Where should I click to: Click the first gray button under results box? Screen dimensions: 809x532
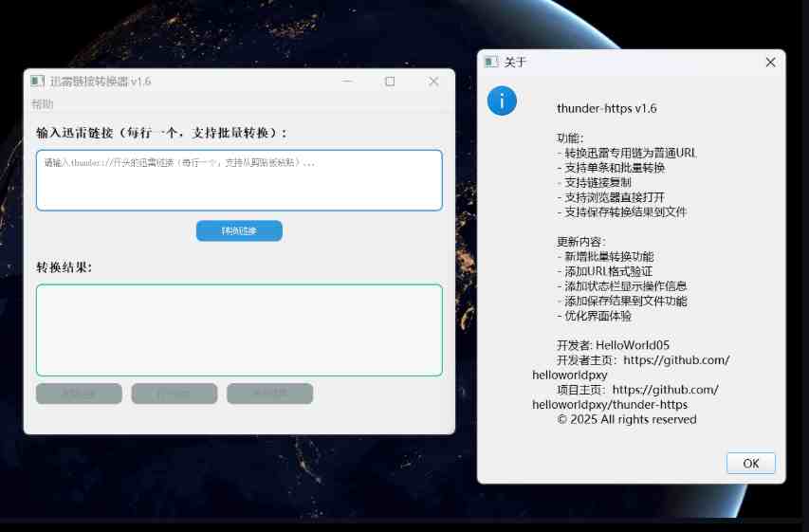pyautogui.click(x=79, y=394)
